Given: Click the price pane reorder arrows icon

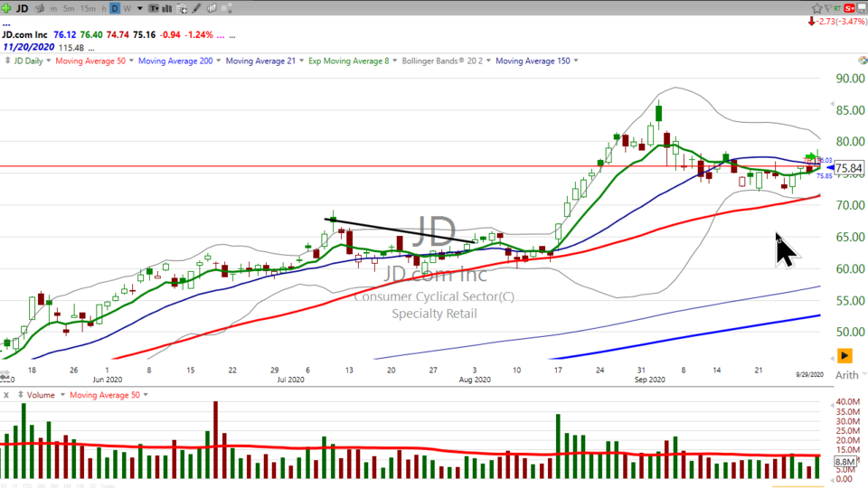Looking at the screenshot, I should (x=7, y=61).
